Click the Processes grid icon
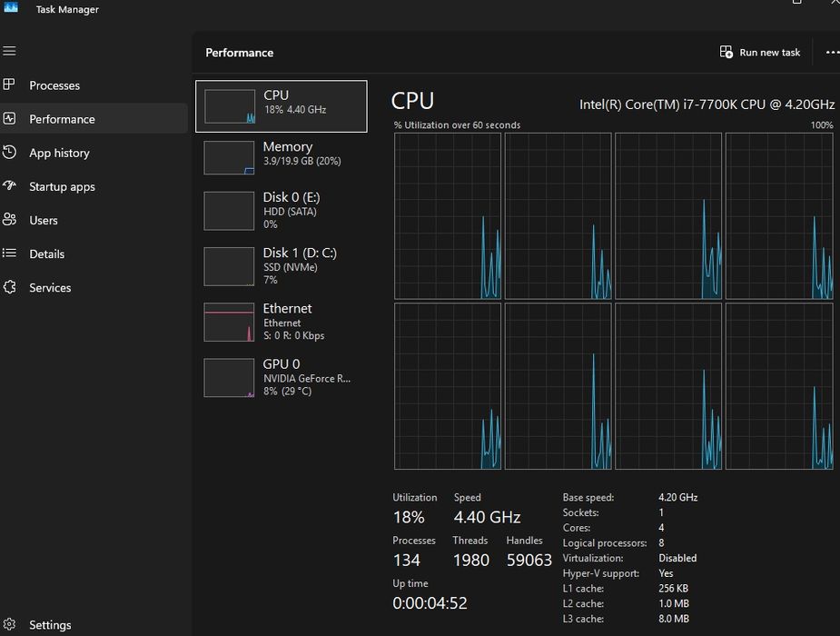840x636 pixels. (x=9, y=84)
